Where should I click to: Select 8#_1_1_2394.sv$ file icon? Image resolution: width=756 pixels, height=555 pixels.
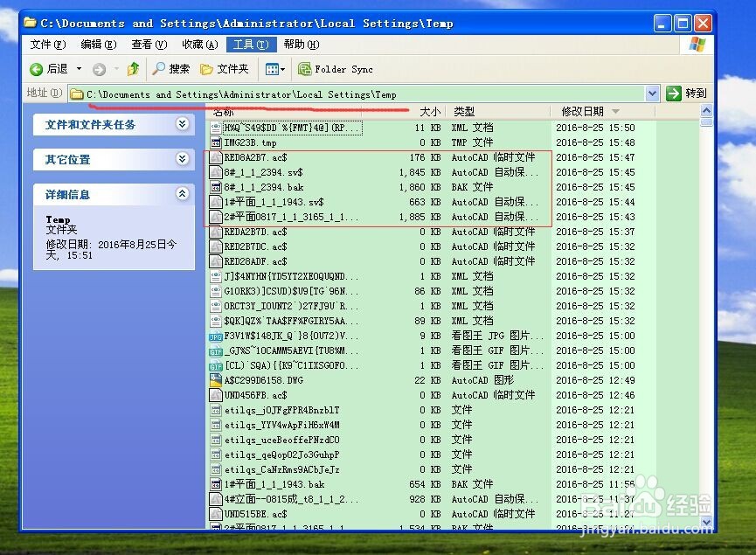216,173
